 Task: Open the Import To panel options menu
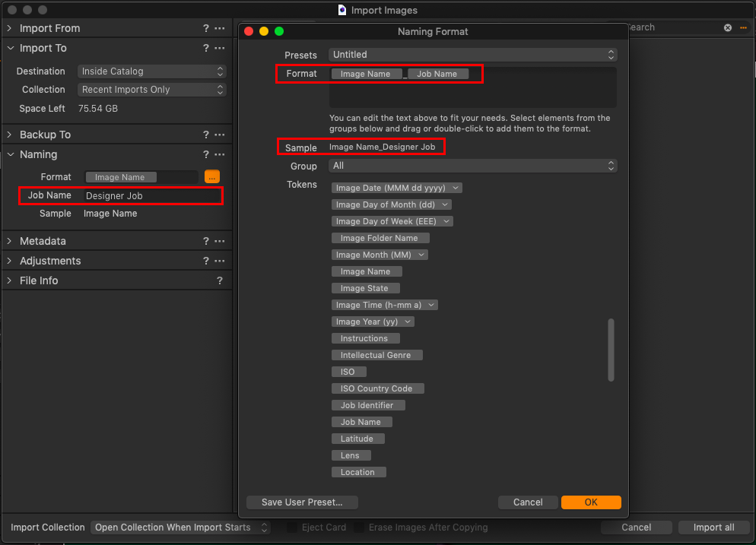[x=220, y=48]
